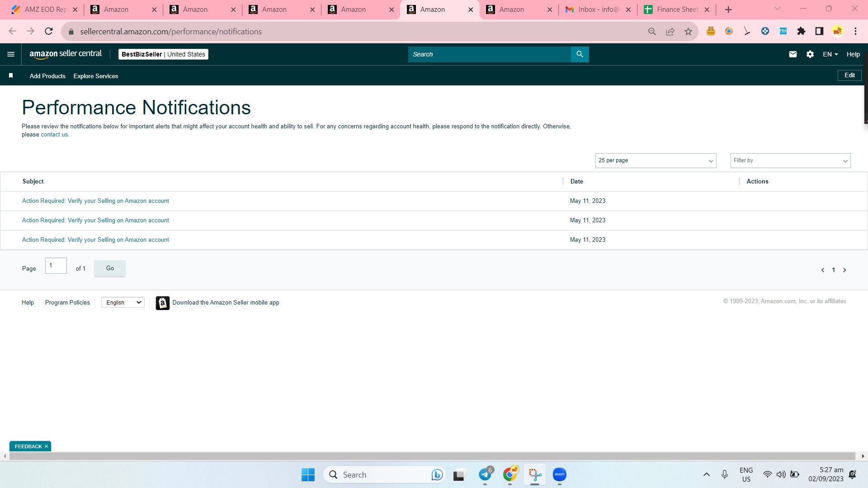Click the search magnifier button
The height and width of the screenshot is (488, 868).
[580, 54]
